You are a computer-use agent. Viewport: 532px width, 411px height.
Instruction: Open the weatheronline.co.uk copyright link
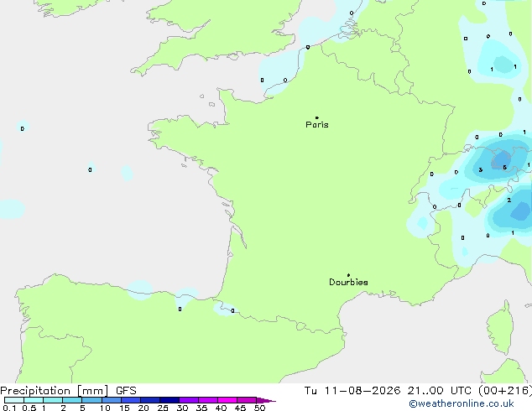[x=462, y=403]
